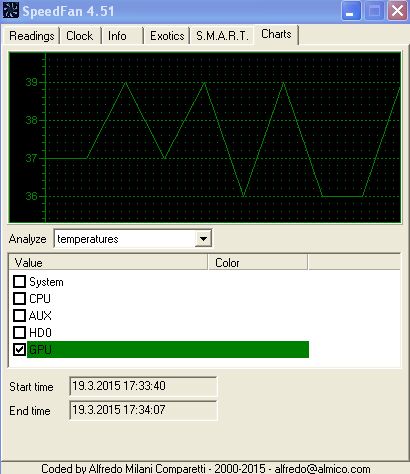This screenshot has height=474, width=410.
Task: Click the Color column header
Action: tap(258, 263)
